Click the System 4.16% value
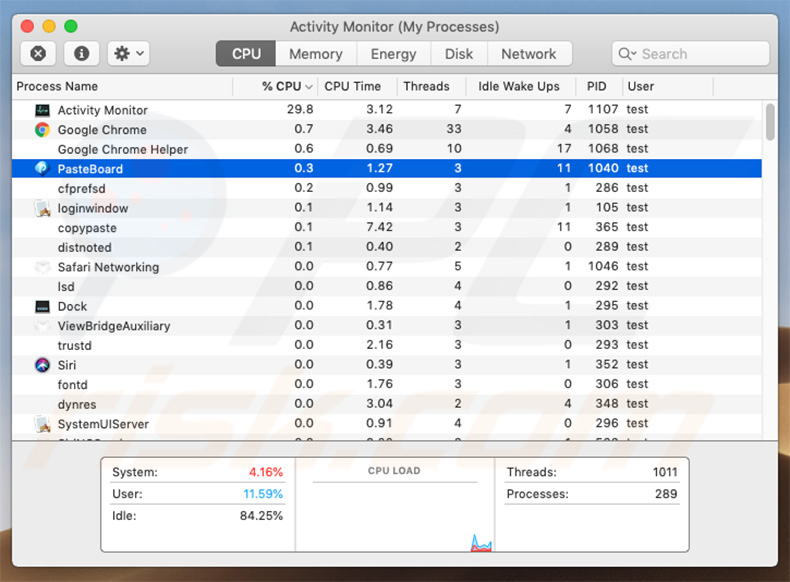Image resolution: width=790 pixels, height=582 pixels. tap(266, 472)
